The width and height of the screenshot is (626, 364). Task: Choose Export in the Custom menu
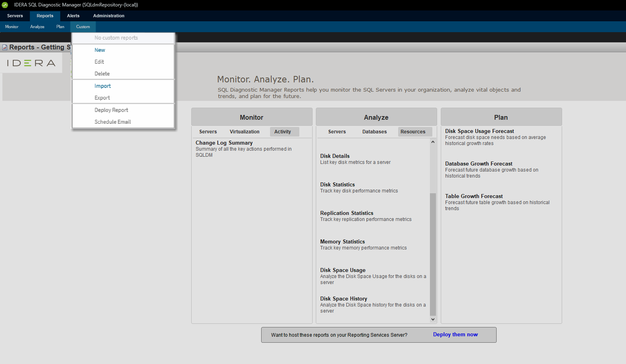tap(123, 98)
